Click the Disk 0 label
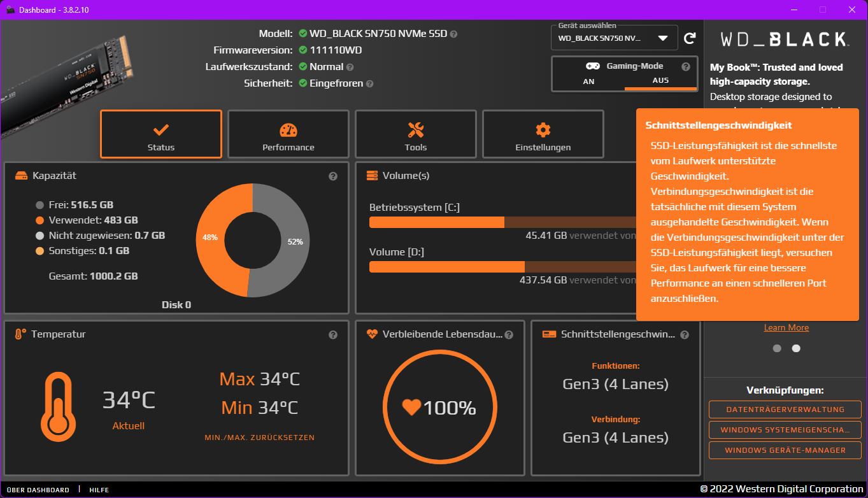The image size is (868, 498). 176,305
